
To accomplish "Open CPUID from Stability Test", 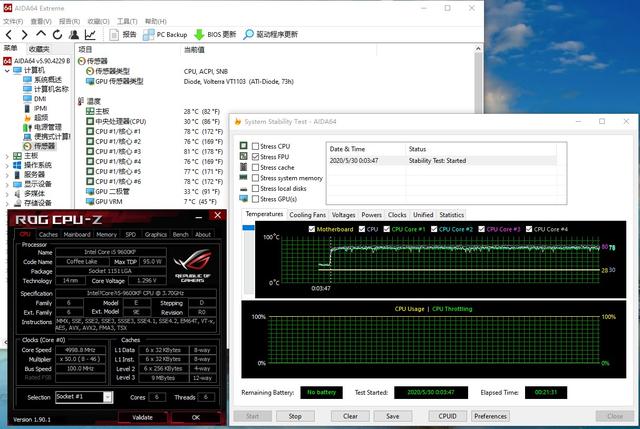I will pos(447,416).
